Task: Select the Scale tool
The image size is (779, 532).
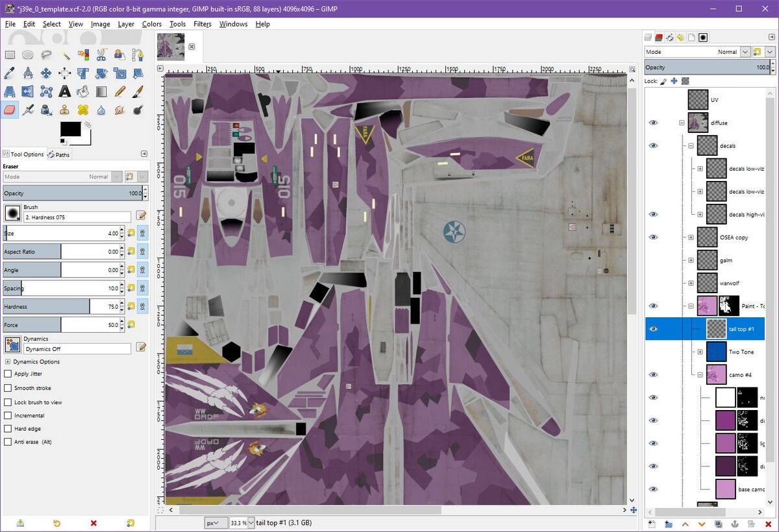Action: (x=119, y=73)
